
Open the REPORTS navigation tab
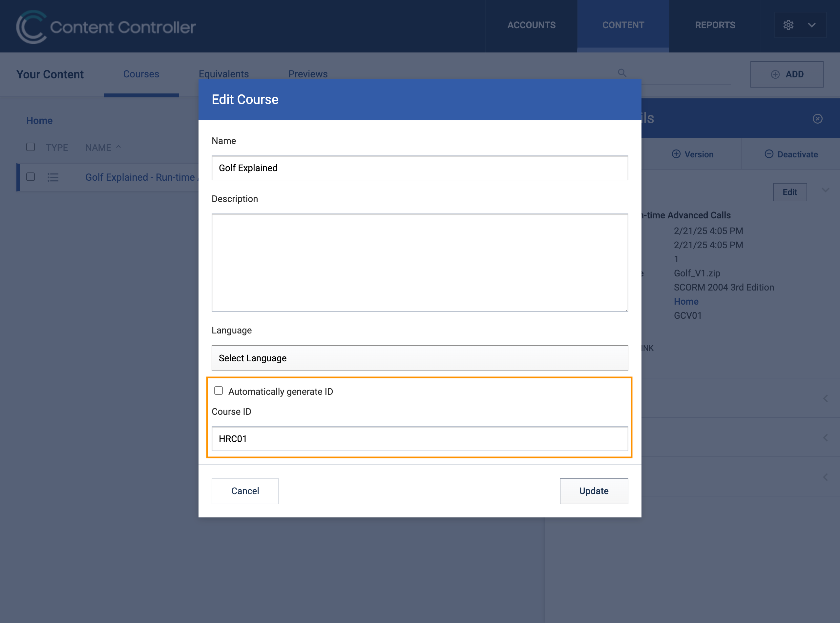pos(715,25)
